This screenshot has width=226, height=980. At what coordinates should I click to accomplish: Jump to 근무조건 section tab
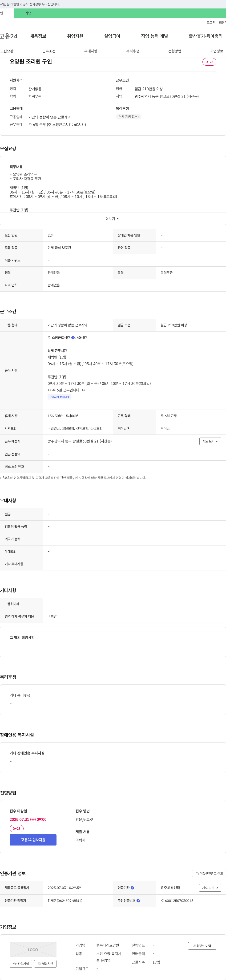tap(49, 51)
